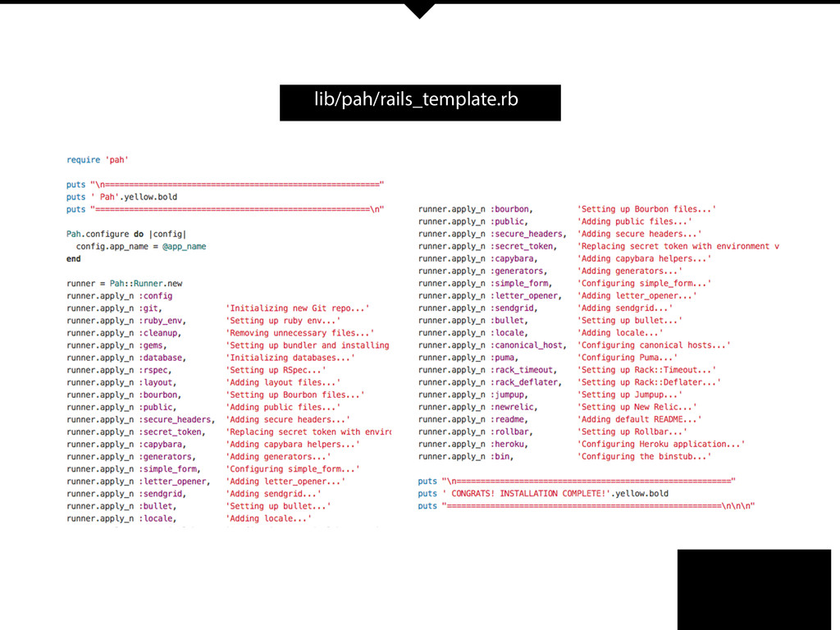Click the bold 'end' keyword

pos(73,258)
